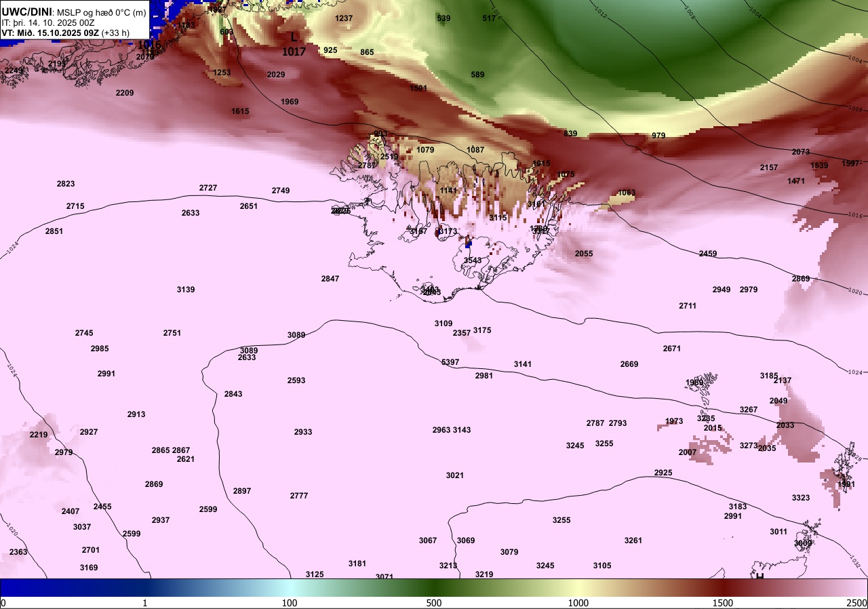Click the height value '2407'
Screen dimensions: 868x609
tap(71, 511)
